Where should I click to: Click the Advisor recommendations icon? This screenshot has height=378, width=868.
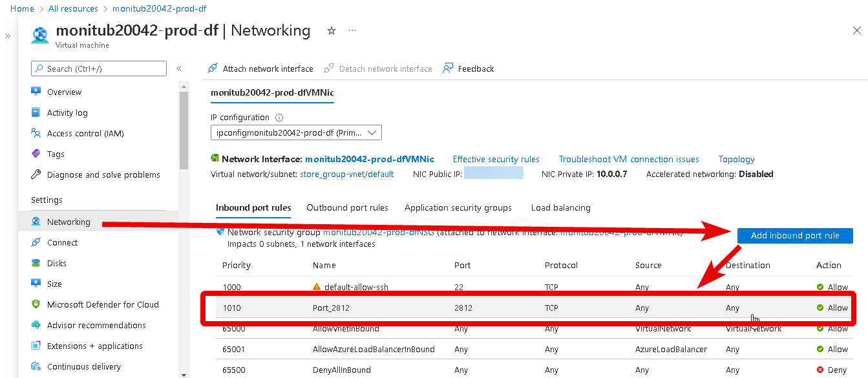click(36, 325)
